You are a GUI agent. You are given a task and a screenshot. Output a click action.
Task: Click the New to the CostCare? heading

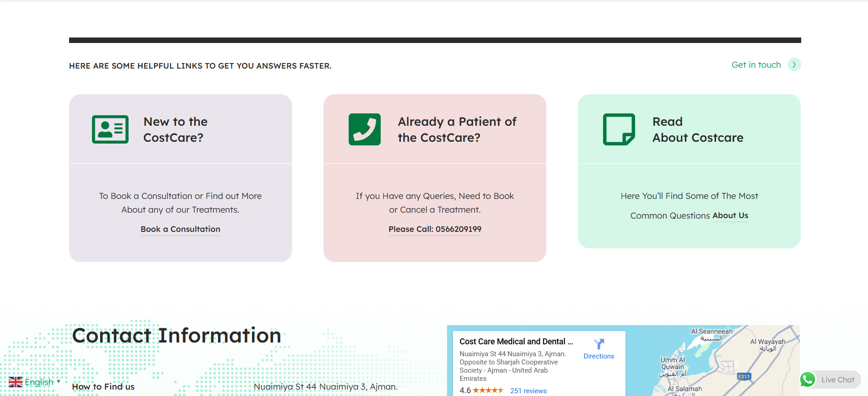click(176, 129)
